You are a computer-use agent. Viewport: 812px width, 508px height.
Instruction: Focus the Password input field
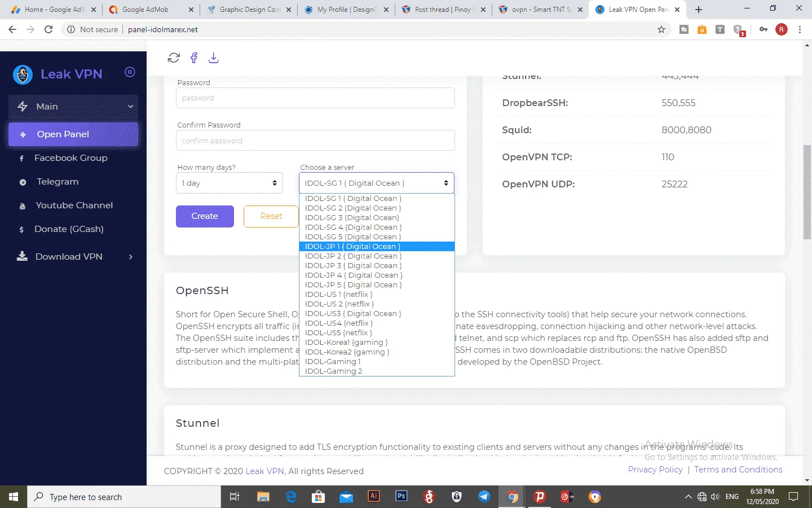point(315,98)
